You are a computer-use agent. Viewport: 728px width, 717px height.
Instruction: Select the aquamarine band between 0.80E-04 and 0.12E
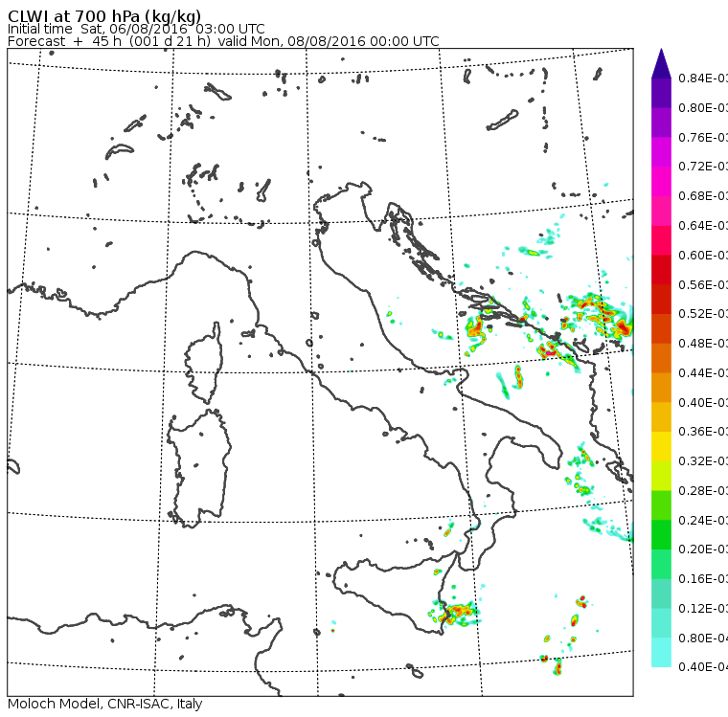coord(661,623)
